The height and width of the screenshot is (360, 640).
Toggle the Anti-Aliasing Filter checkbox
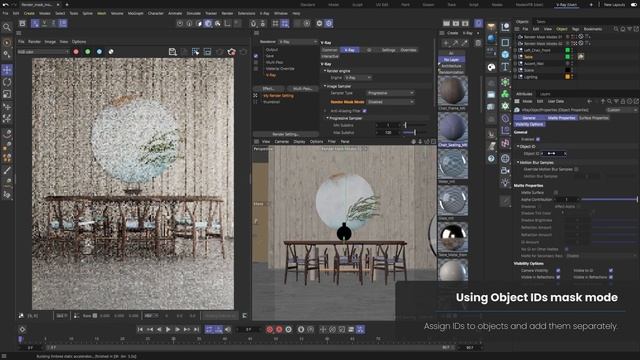(x=364, y=111)
